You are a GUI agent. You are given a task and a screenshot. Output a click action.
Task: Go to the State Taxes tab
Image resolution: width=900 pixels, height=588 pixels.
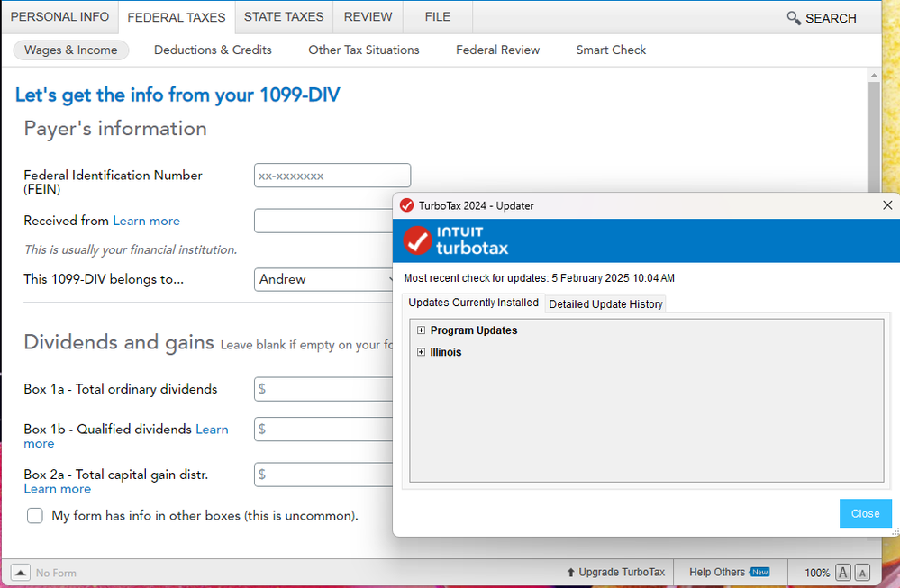284,16
